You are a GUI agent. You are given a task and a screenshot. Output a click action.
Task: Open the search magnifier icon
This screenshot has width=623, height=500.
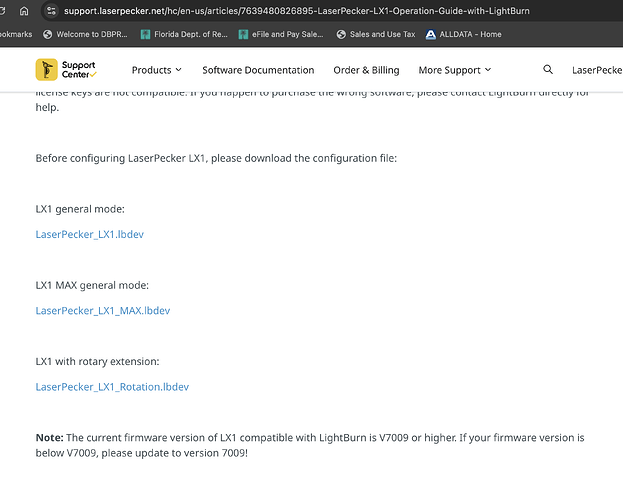tap(548, 70)
